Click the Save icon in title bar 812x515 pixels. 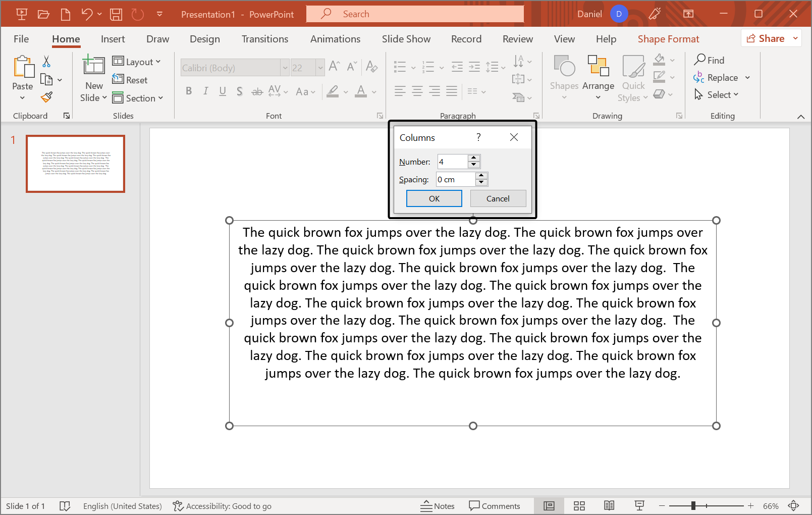[x=116, y=14]
